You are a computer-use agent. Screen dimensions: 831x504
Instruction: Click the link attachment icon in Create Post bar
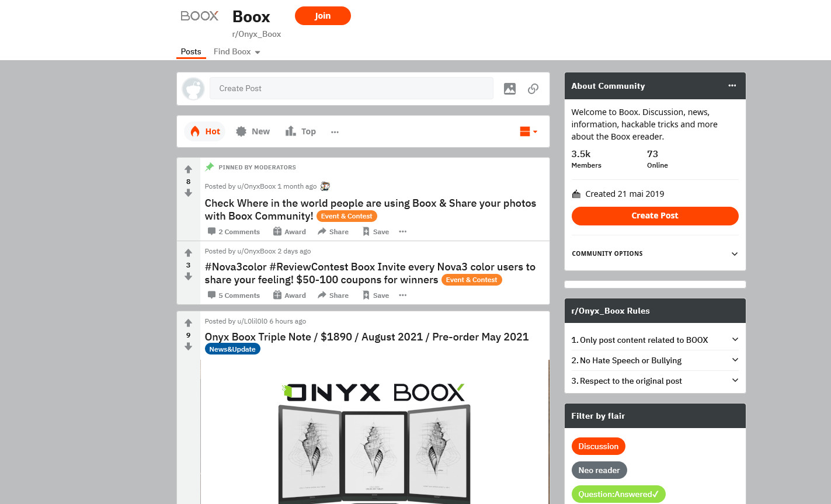(x=533, y=89)
